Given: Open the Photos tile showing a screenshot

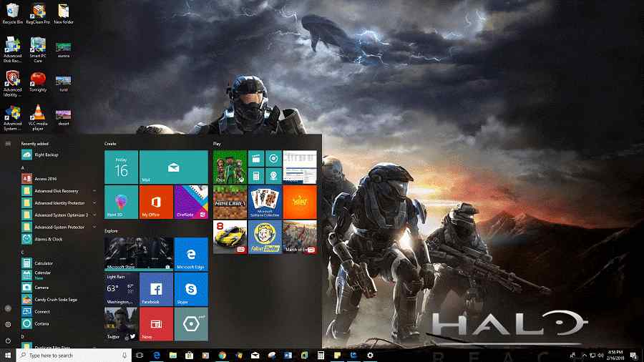Looking at the screenshot, I should tap(300, 167).
